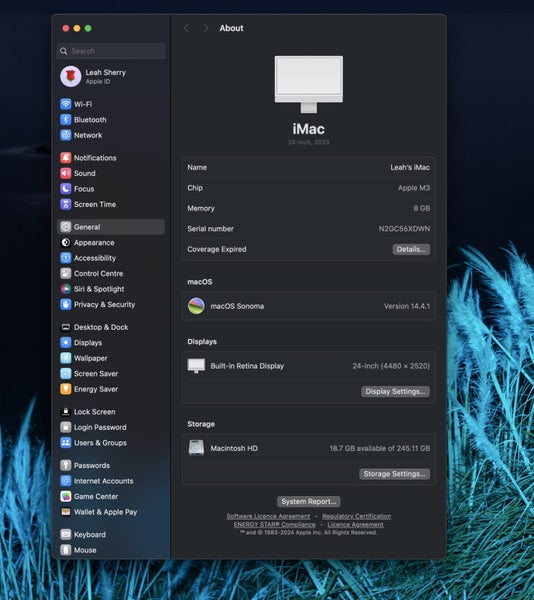Click the green zoom window button
534x600 pixels.
88,28
